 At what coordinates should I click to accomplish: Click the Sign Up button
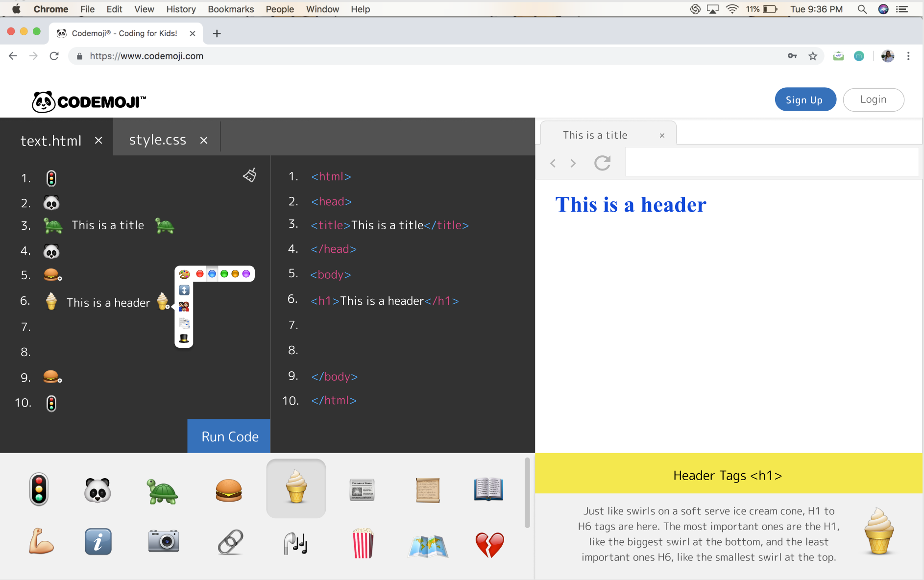click(804, 99)
